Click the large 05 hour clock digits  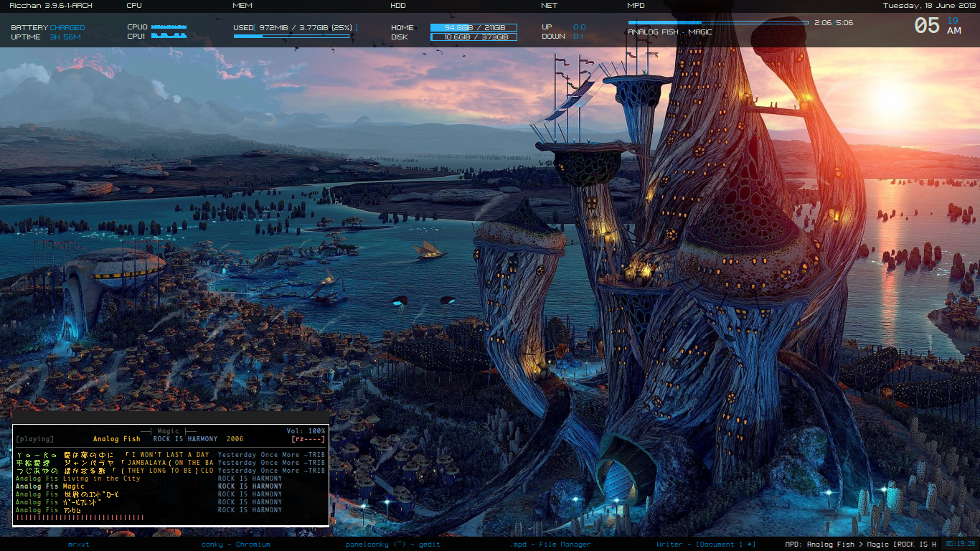coord(927,26)
